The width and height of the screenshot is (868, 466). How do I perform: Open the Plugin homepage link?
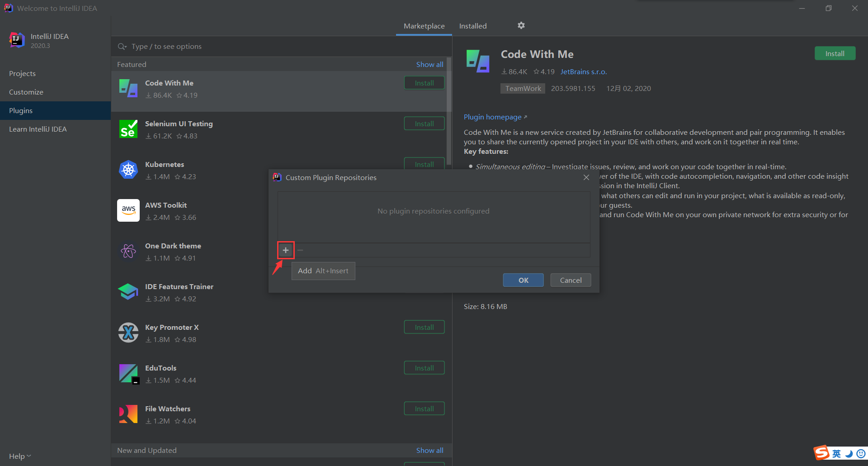coord(495,117)
